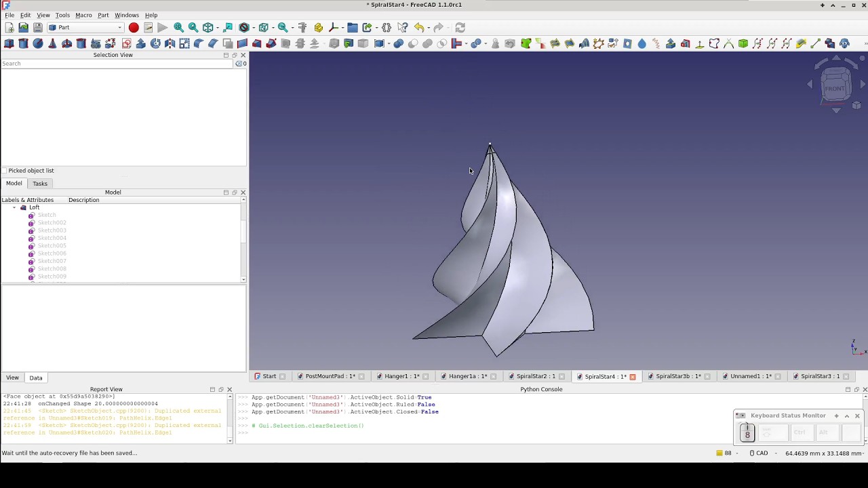The width and height of the screenshot is (868, 488).
Task: Click the Fit selection zoom icon
Action: click(x=193, y=27)
